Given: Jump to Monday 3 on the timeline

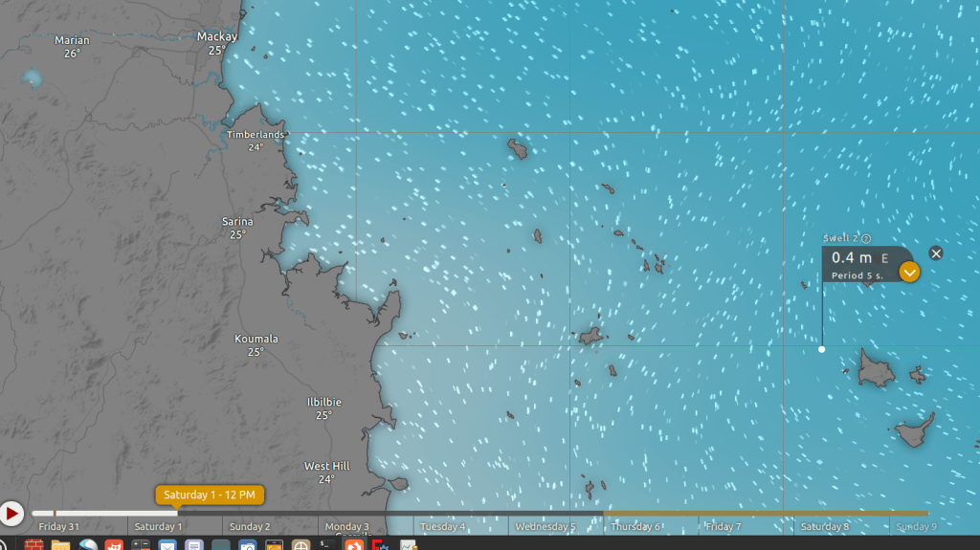Looking at the screenshot, I should (346, 527).
